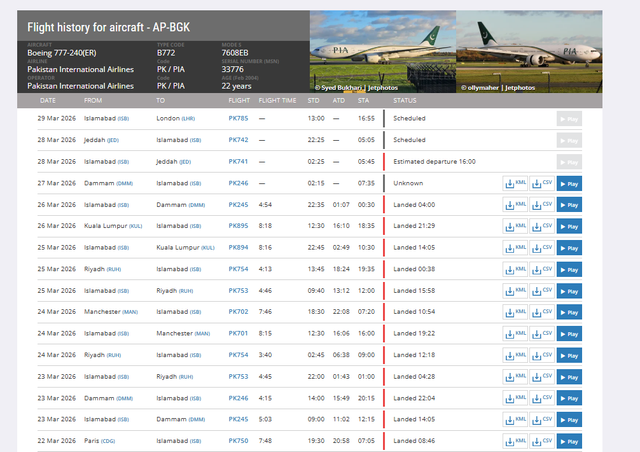Download CSV for PK894 to Kuala Lumpur
640x452 pixels.
click(542, 248)
